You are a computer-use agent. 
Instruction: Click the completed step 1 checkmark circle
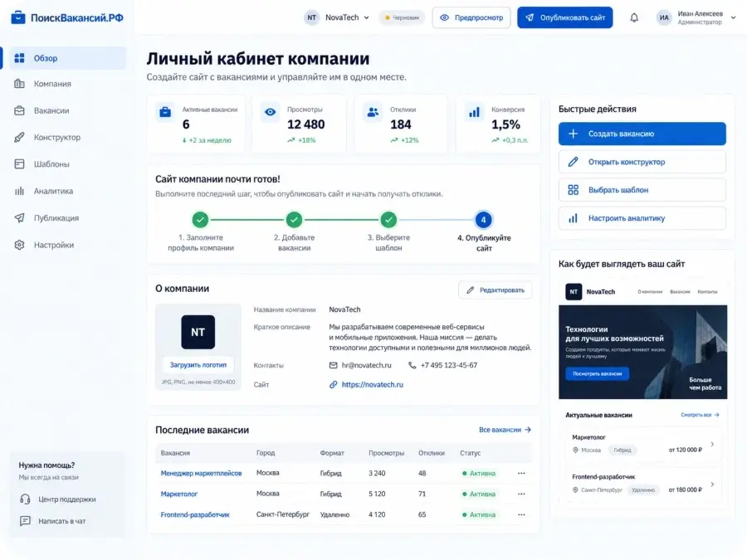pyautogui.click(x=201, y=220)
